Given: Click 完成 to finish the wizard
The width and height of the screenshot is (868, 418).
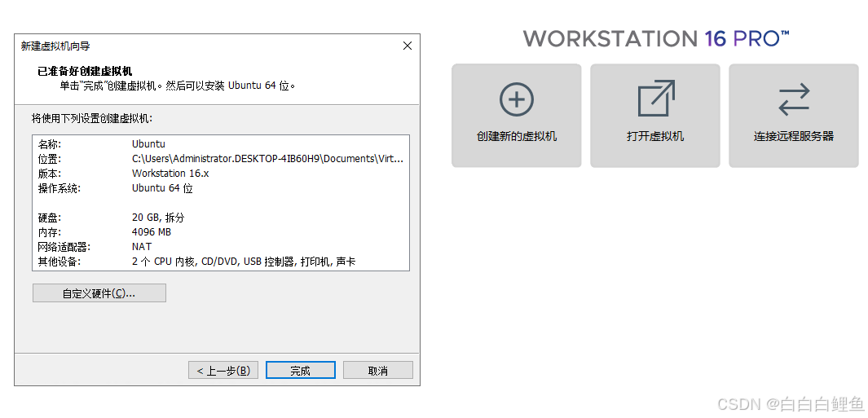Looking at the screenshot, I should (x=301, y=371).
